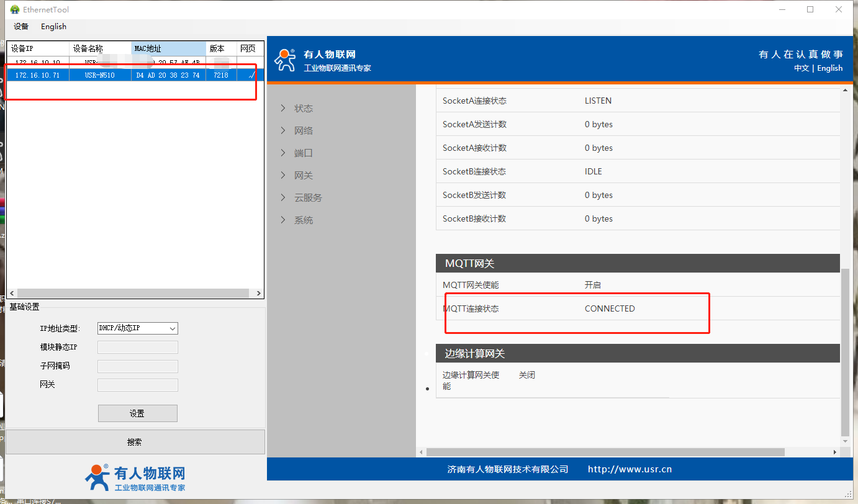
Task: Open the 网关 sidebar section
Action: click(303, 176)
